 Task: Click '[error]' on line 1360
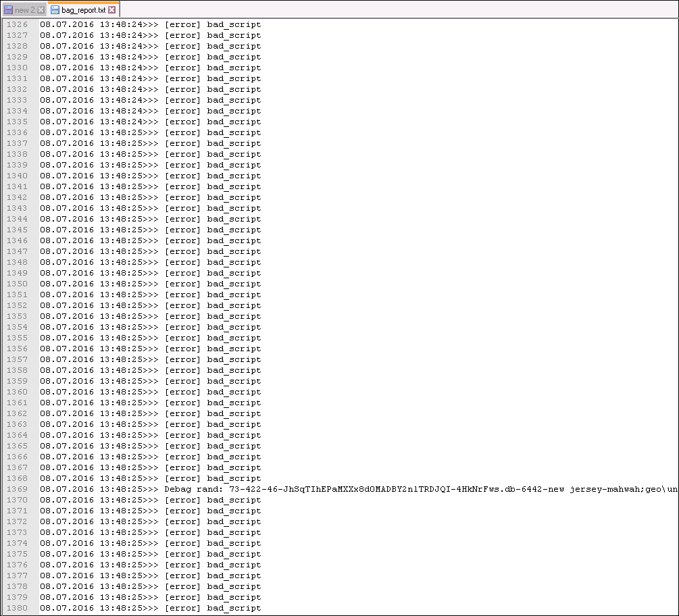pos(182,392)
